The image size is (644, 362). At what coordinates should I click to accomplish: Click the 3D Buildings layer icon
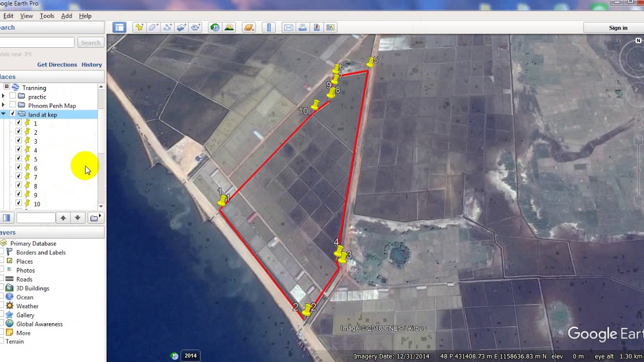[10, 288]
